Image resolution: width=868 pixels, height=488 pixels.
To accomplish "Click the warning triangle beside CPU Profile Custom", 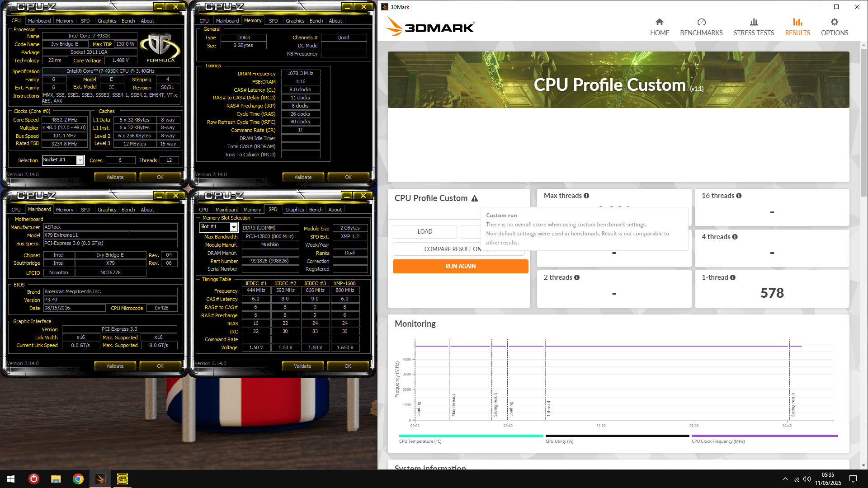I will click(475, 198).
